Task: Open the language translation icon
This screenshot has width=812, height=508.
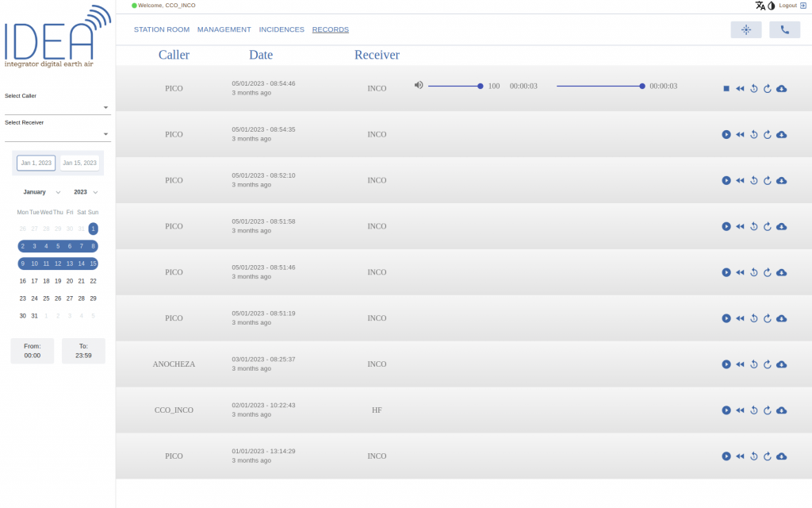Action: pos(760,6)
